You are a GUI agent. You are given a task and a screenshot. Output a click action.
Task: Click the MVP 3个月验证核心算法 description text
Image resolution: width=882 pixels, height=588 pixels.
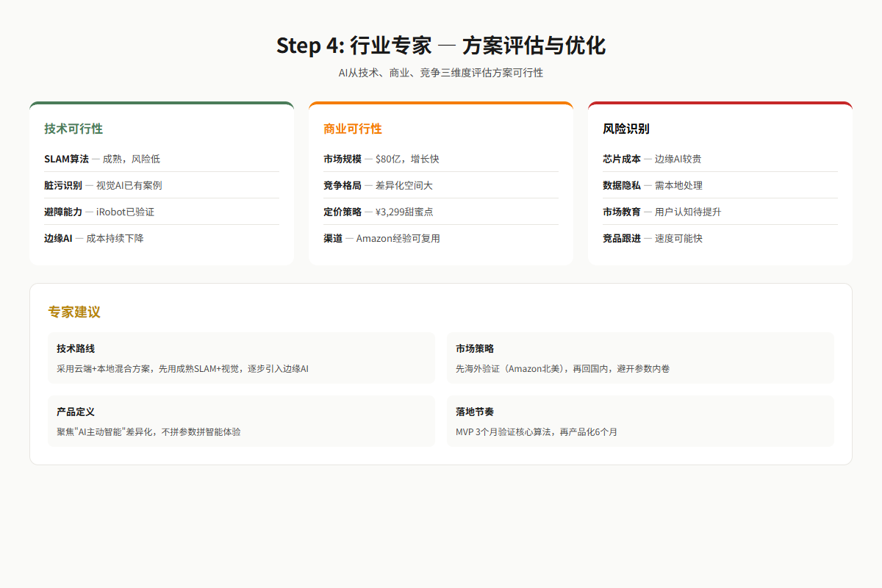pyautogui.click(x=537, y=431)
